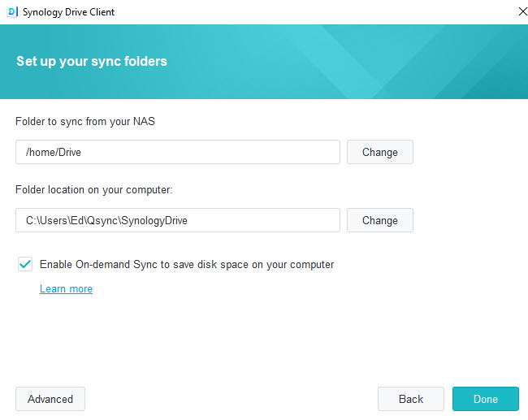Uncheck Enable On-demand Sync checkbox
Image resolution: width=528 pixels, height=420 pixels.
(25, 264)
